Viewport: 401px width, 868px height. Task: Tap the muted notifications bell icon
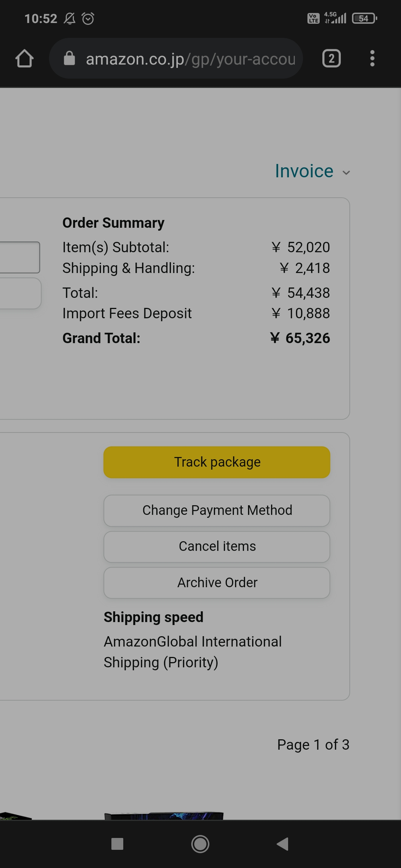coord(69,18)
